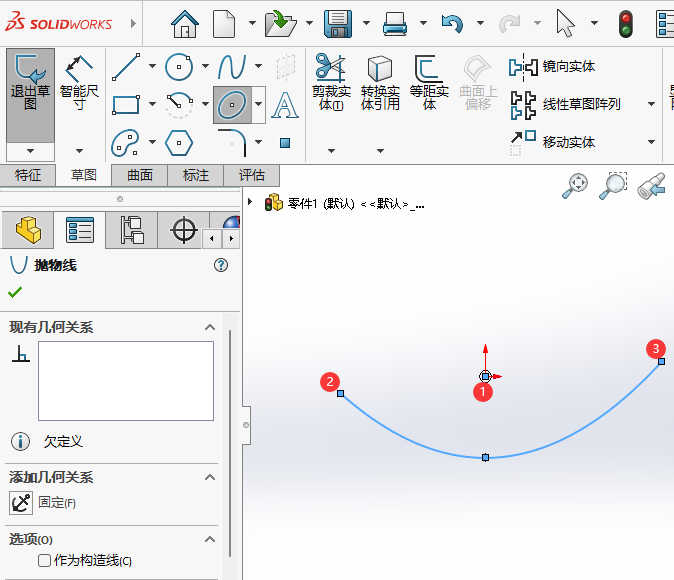Open dropdown next to Save icon

(366, 23)
